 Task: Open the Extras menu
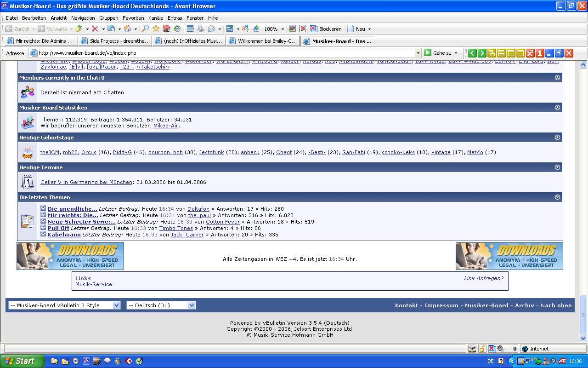175,18
